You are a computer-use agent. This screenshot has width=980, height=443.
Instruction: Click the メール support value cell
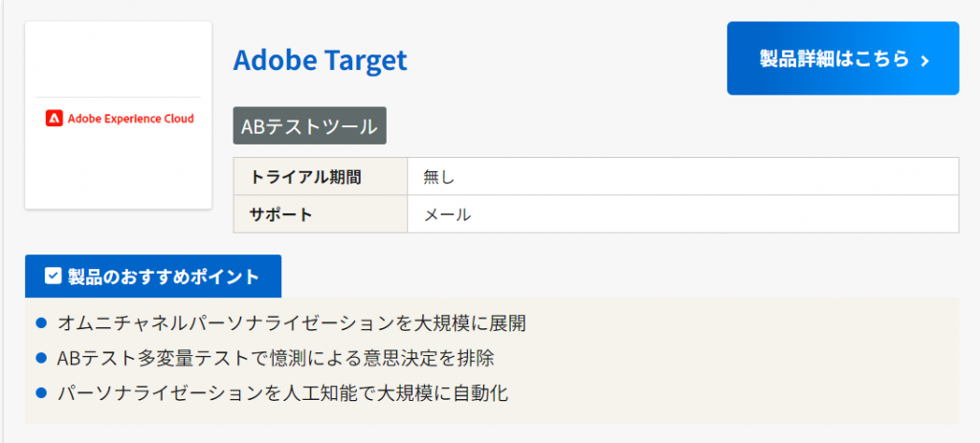pos(447,214)
